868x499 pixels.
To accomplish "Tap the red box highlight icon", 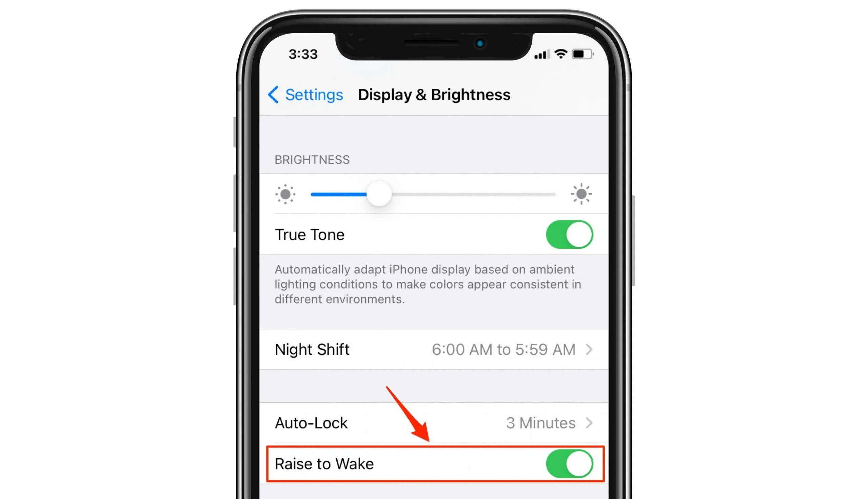I will [x=433, y=464].
